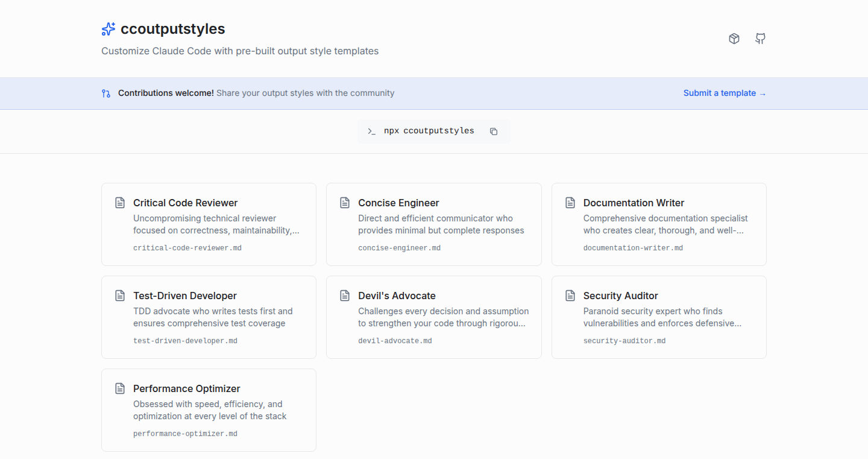The width and height of the screenshot is (868, 459).
Task: Click the documentation-writer.md filename
Action: (633, 248)
